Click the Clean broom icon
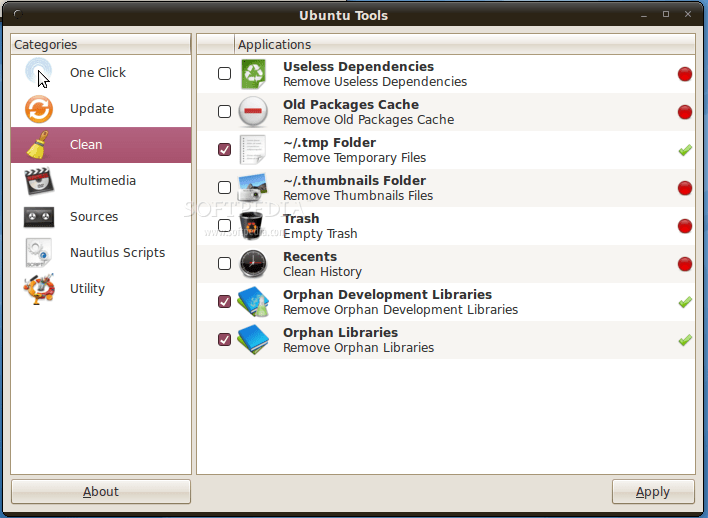 [x=38, y=145]
